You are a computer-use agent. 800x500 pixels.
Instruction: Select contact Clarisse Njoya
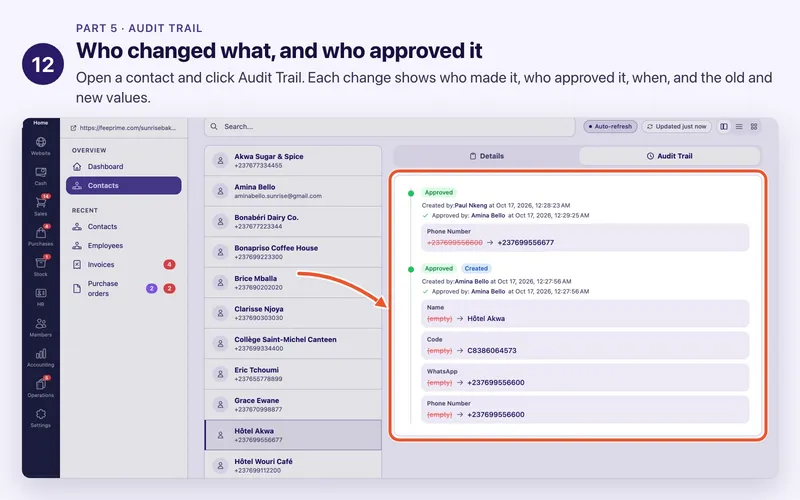pos(293,313)
